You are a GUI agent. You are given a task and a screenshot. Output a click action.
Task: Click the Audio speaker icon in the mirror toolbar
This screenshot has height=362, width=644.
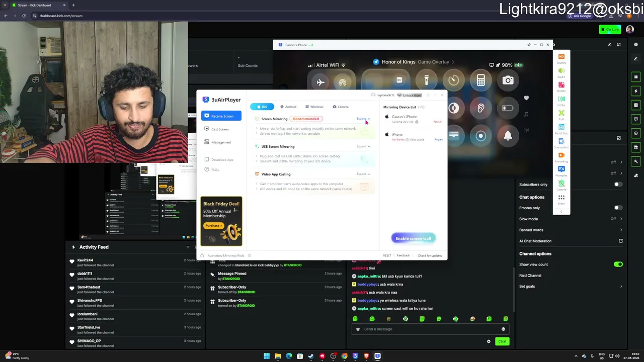pos(561,70)
